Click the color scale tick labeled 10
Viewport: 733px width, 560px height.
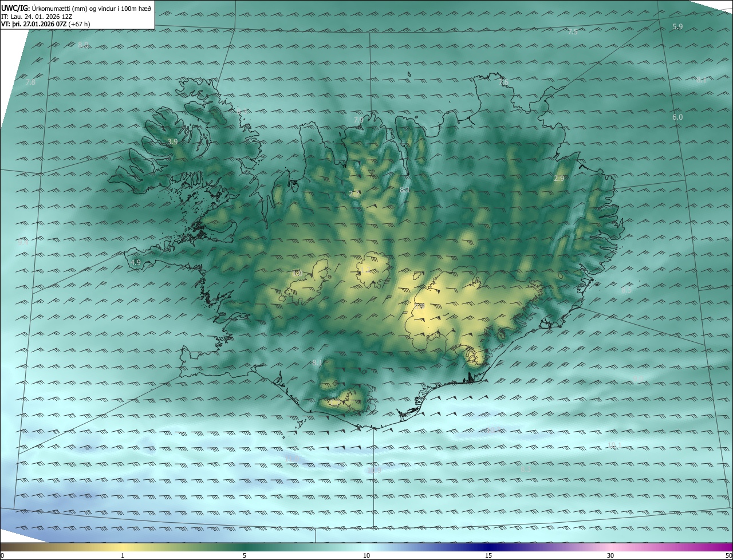click(x=366, y=555)
